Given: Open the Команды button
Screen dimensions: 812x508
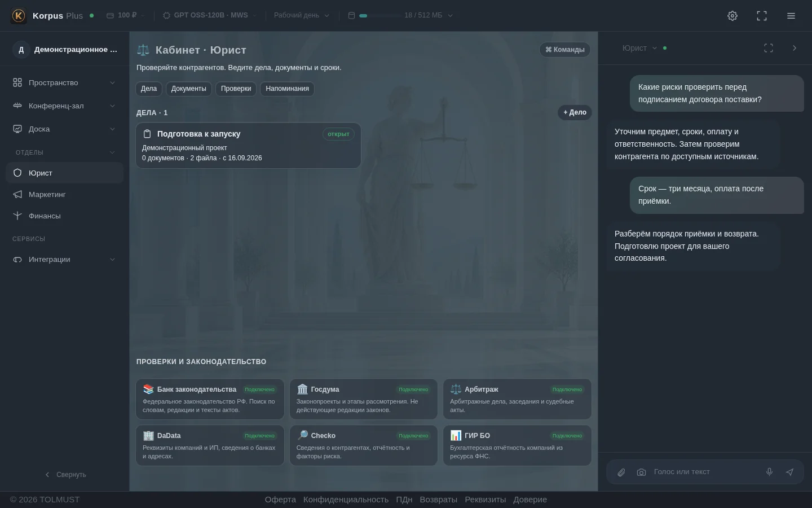Looking at the screenshot, I should (565, 50).
